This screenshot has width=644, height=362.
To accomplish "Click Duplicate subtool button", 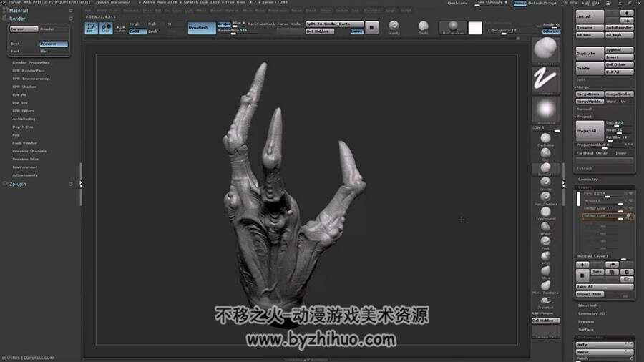I will coord(590,54).
